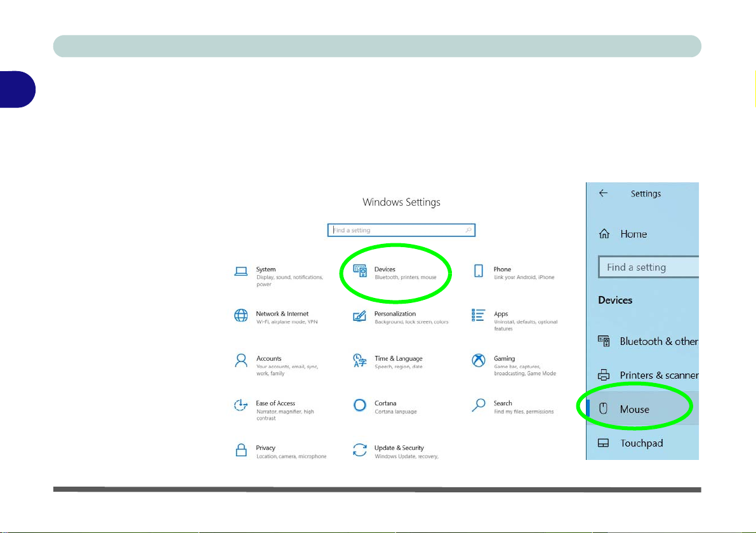
Task: Click the magnifier in Windows Settings search box
Action: coord(468,230)
